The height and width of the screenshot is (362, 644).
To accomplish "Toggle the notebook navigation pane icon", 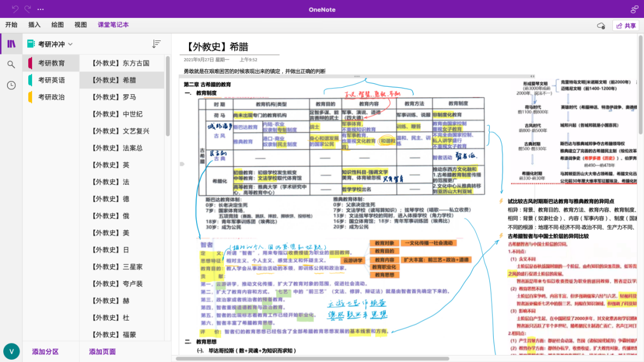I will 11,44.
